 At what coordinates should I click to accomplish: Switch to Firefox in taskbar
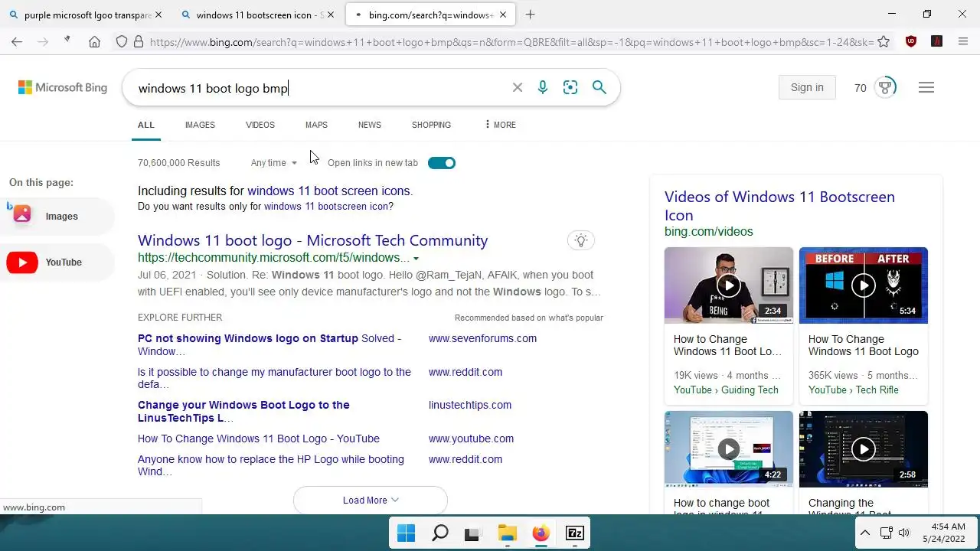(x=541, y=533)
